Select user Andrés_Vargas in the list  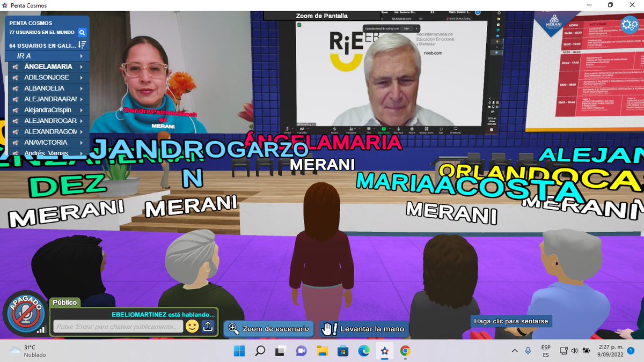[x=47, y=153]
